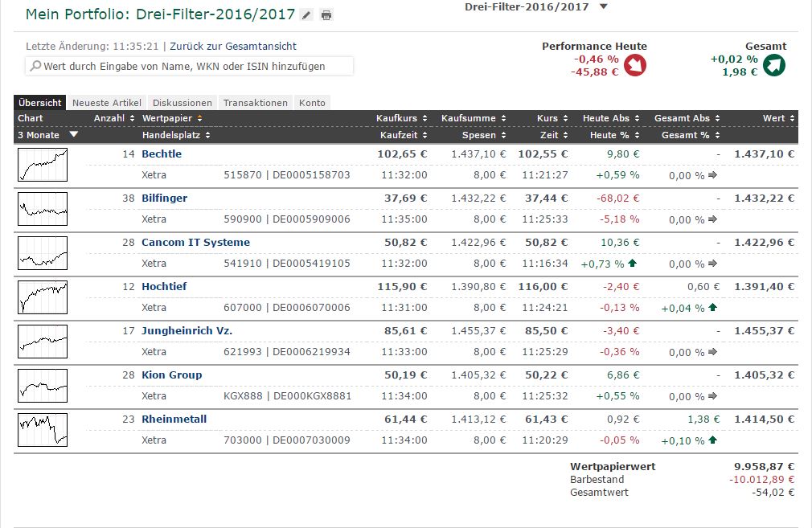
Task: Click the red Performance Heute arrow icon
Action: tap(635, 65)
